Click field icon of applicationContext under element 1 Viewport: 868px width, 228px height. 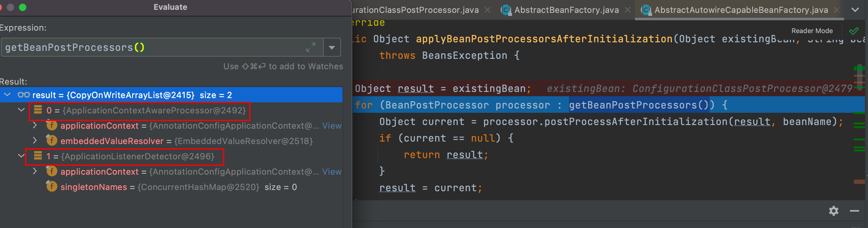pyautogui.click(x=52, y=171)
